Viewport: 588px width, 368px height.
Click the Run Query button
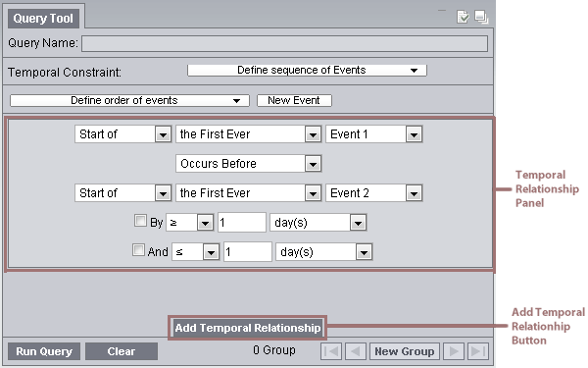pos(44,351)
